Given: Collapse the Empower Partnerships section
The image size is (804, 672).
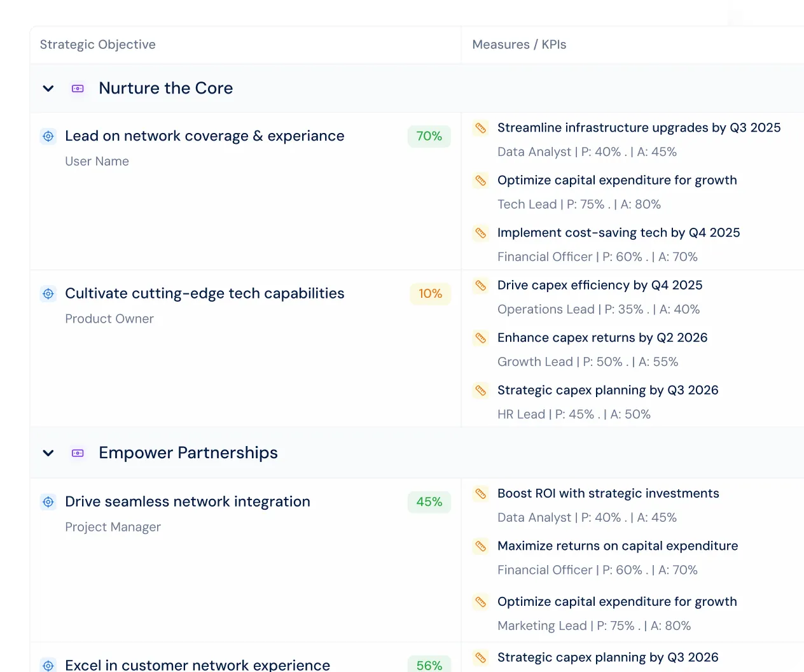Looking at the screenshot, I should [48, 453].
